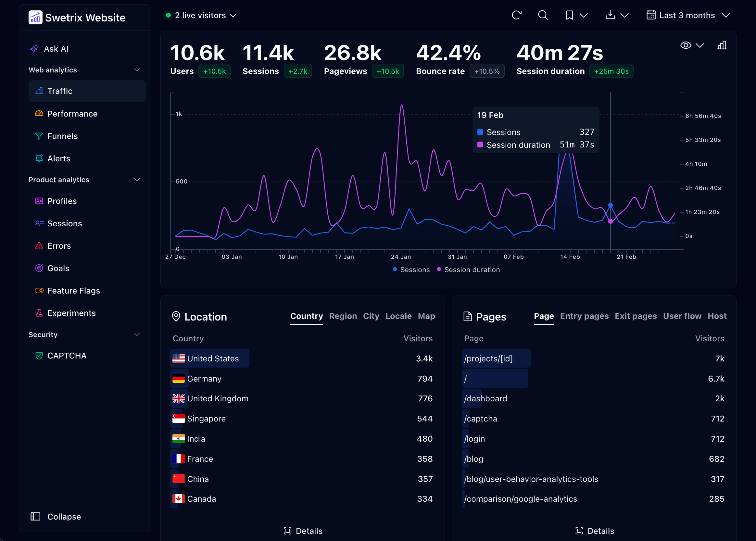
Task: Toggle chart metrics visibility eye icon
Action: pos(686,45)
